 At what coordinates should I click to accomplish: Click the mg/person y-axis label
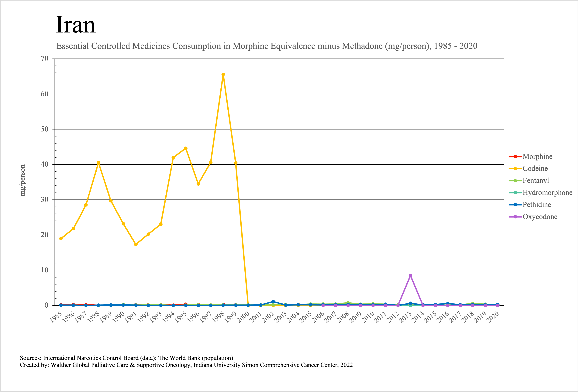(23, 181)
